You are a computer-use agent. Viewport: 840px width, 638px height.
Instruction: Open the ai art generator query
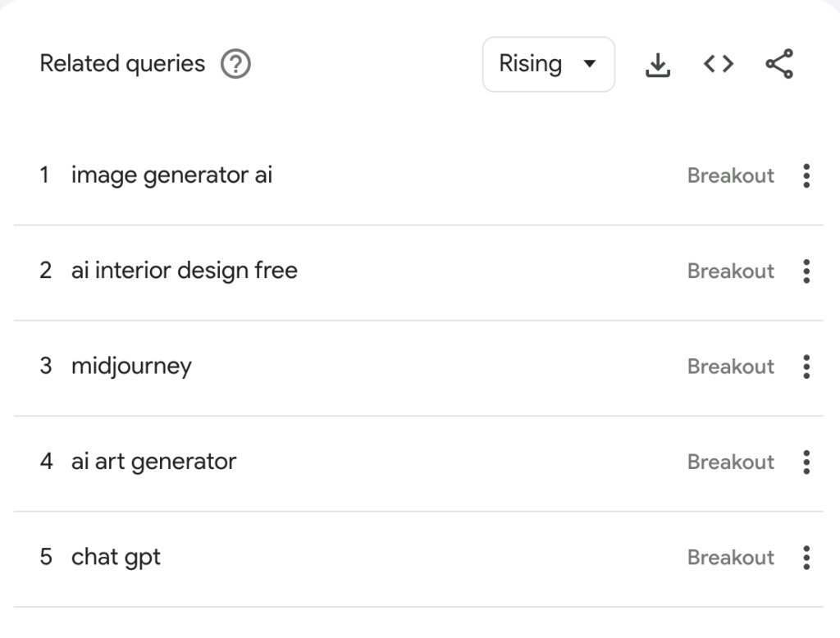tap(153, 461)
